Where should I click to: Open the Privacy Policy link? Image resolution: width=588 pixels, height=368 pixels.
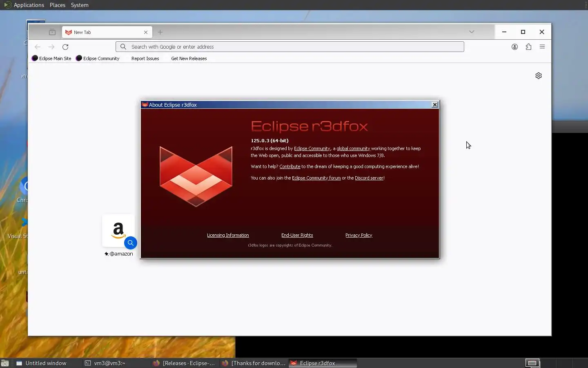(x=359, y=236)
